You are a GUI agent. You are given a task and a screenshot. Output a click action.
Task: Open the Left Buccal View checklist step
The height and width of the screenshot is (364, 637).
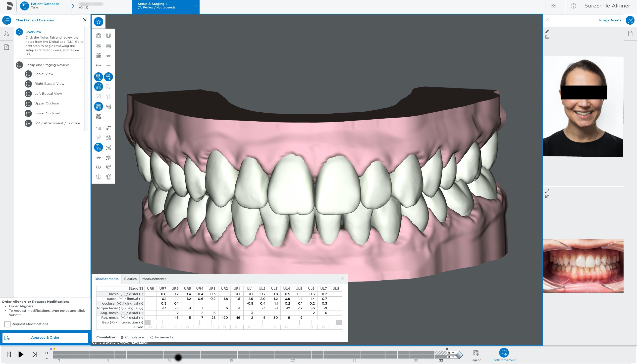[48, 93]
